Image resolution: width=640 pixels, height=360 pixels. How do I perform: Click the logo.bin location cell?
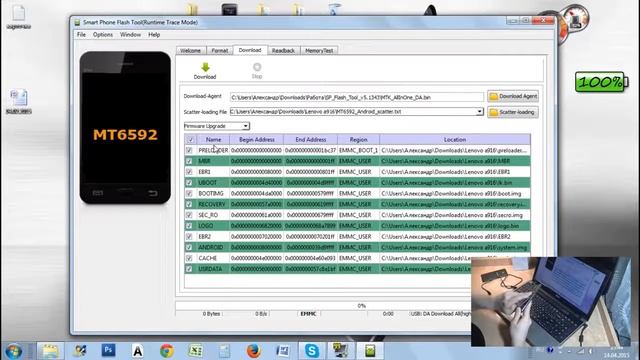pyautogui.click(x=455, y=226)
